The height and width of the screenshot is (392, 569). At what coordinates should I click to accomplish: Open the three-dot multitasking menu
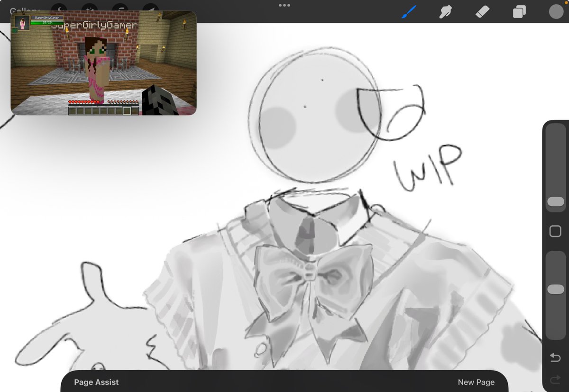(x=284, y=5)
